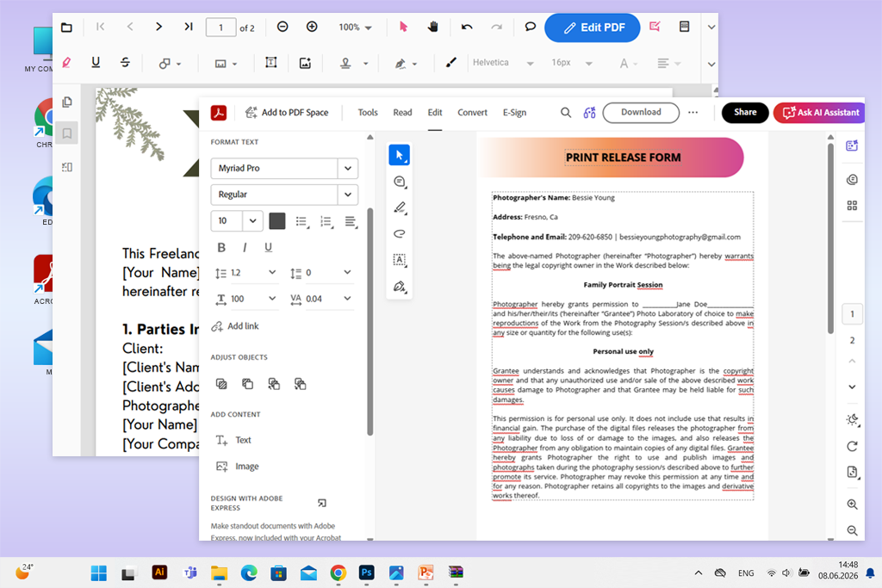Click Add link

point(235,326)
